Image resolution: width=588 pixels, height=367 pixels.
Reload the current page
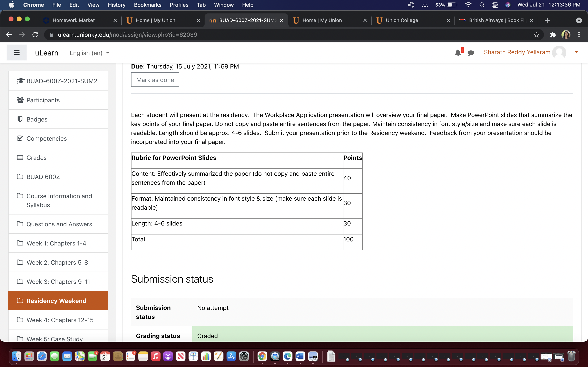(x=35, y=35)
